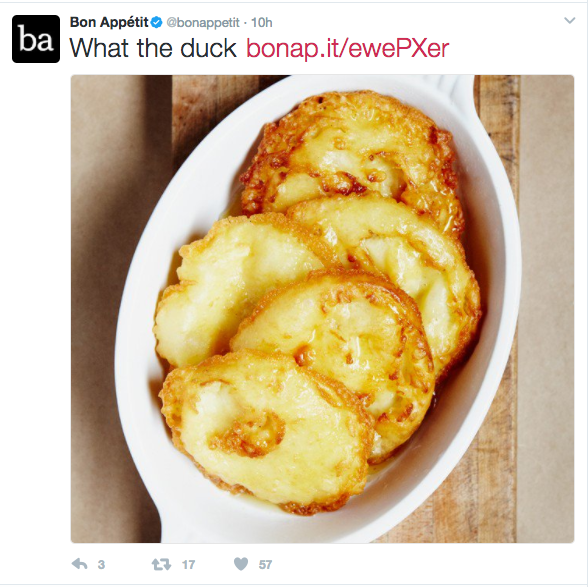This screenshot has height=587, width=588.
Task: Expand tweet options chevron menu
Action: pyautogui.click(x=570, y=21)
